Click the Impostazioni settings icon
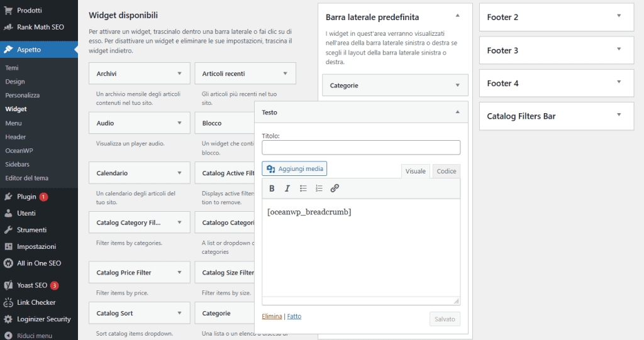Viewport: 644px width, 340px height. (x=8, y=246)
